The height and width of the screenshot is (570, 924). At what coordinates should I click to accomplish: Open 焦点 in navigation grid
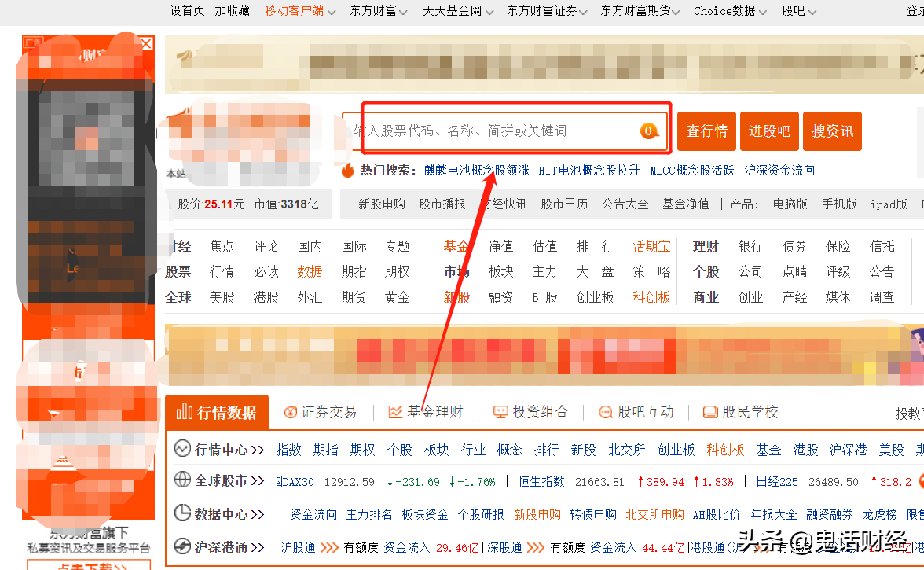(222, 246)
